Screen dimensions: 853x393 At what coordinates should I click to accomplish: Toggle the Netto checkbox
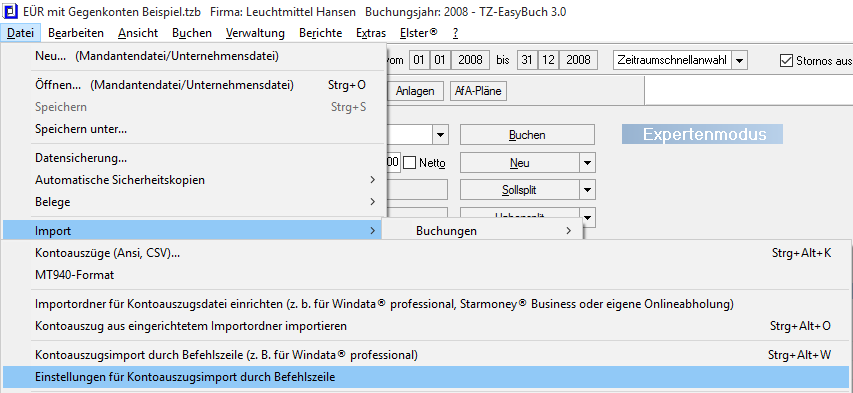409,162
